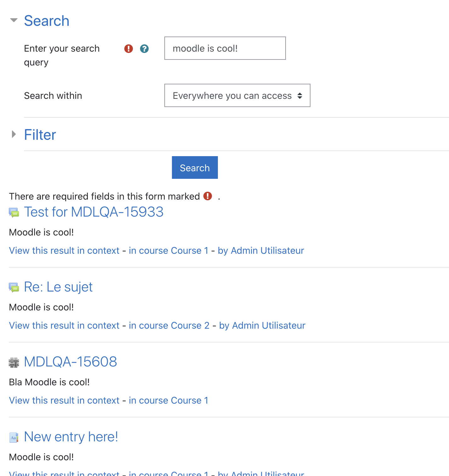
Task: Open by Admin Utilisateur link under first result
Action: coord(261,250)
